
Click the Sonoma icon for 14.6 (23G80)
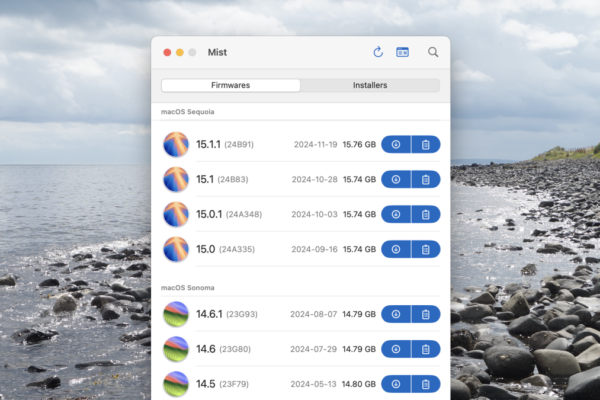pos(176,349)
